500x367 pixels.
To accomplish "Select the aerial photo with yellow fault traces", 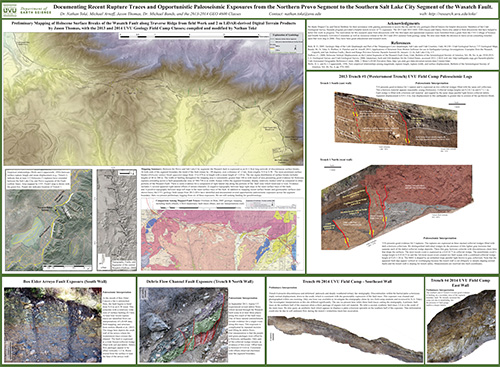I will tap(48, 220).
